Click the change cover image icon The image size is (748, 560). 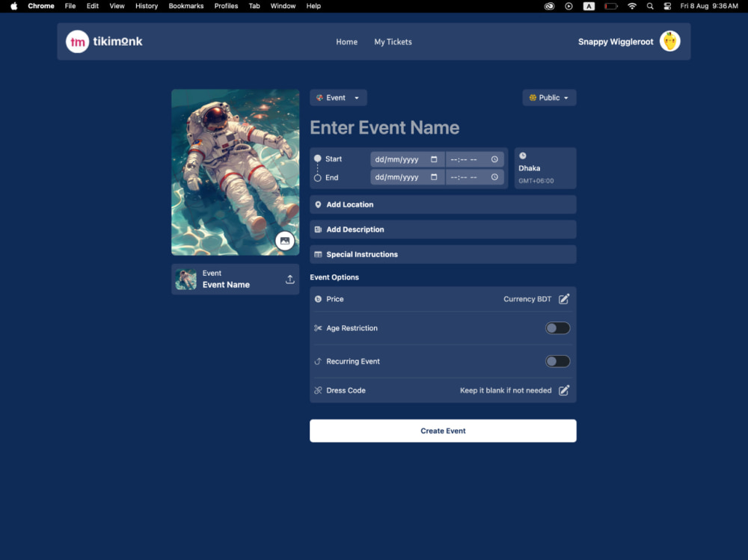(x=285, y=241)
